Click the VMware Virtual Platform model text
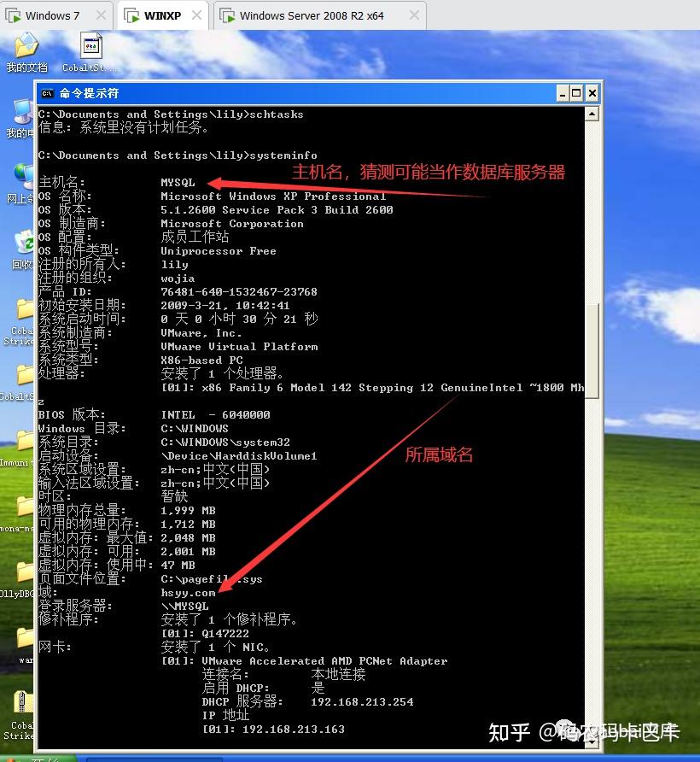 pyautogui.click(x=239, y=347)
